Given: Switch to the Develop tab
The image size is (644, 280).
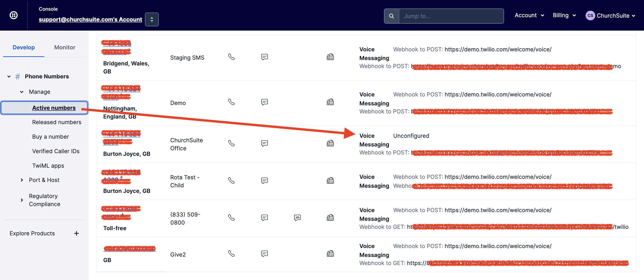Looking at the screenshot, I should 24,47.
